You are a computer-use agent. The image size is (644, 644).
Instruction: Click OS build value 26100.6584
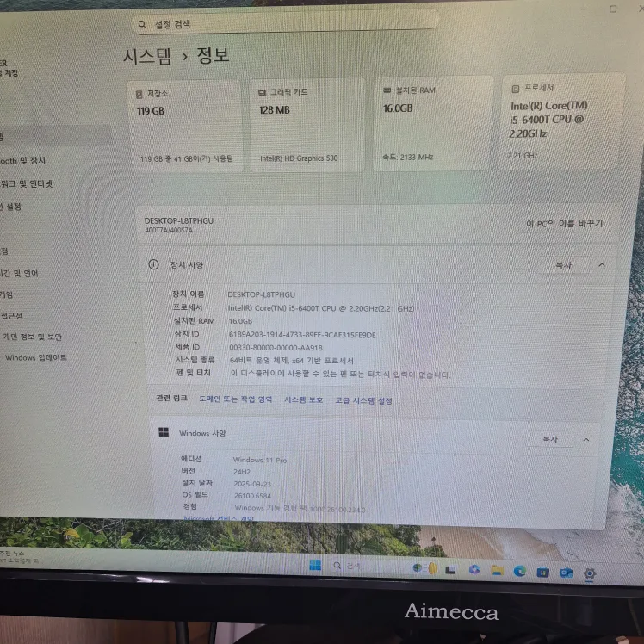[252, 496]
